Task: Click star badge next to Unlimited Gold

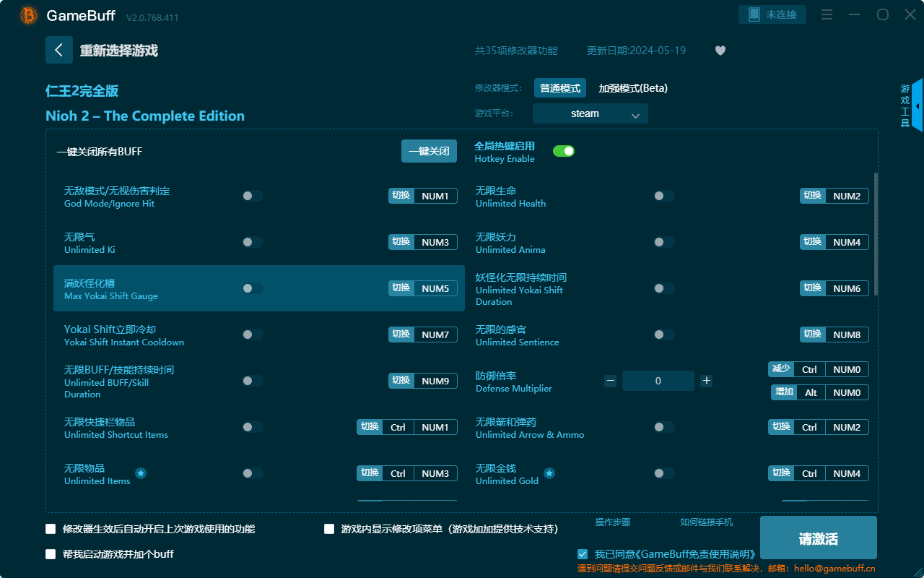Action: pyautogui.click(x=549, y=473)
